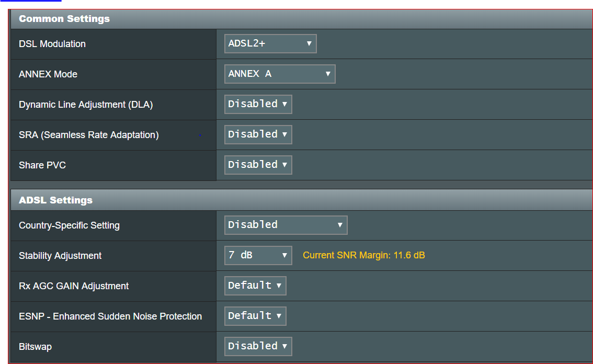Expand the ANNEX Mode selector

(280, 74)
